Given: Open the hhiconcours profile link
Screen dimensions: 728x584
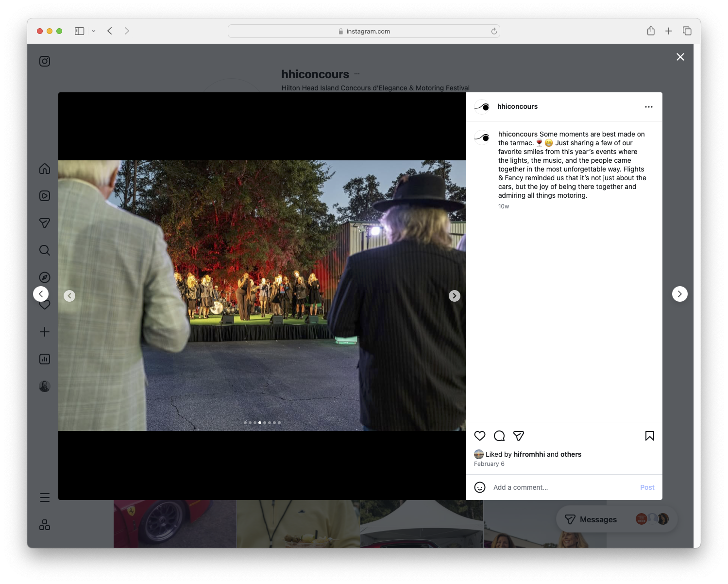Looking at the screenshot, I should point(517,106).
